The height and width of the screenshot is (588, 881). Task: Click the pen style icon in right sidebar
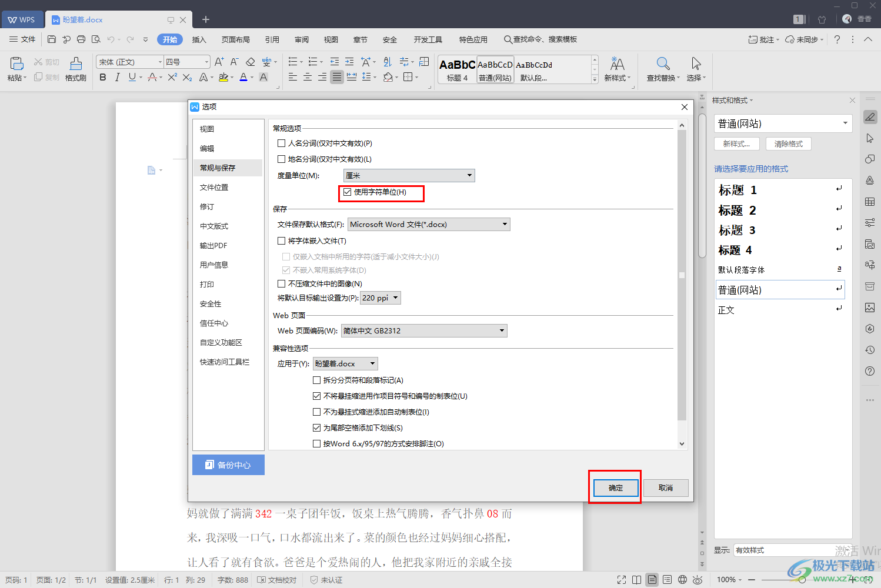pyautogui.click(x=870, y=117)
